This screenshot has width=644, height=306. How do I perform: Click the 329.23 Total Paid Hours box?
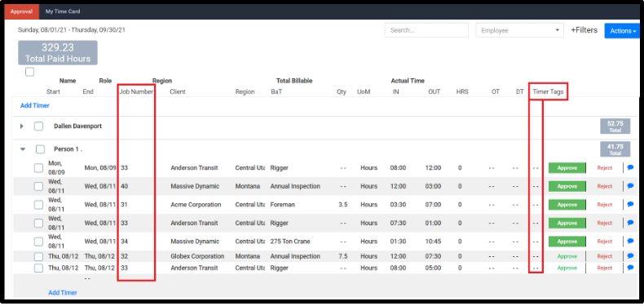[58, 53]
